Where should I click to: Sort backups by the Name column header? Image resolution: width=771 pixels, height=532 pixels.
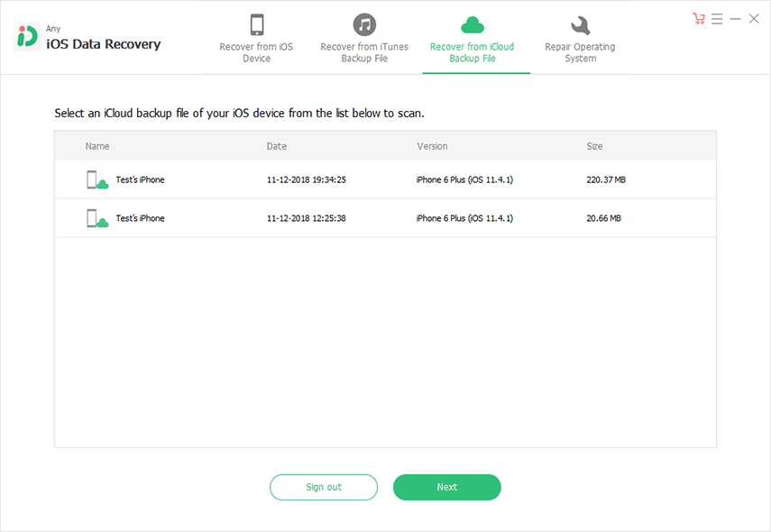[97, 146]
